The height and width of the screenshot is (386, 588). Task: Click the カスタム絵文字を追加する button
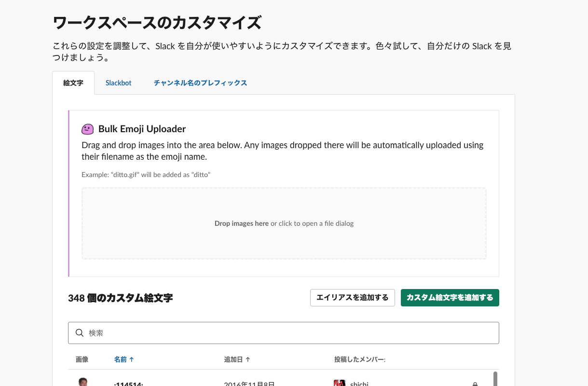tap(450, 298)
